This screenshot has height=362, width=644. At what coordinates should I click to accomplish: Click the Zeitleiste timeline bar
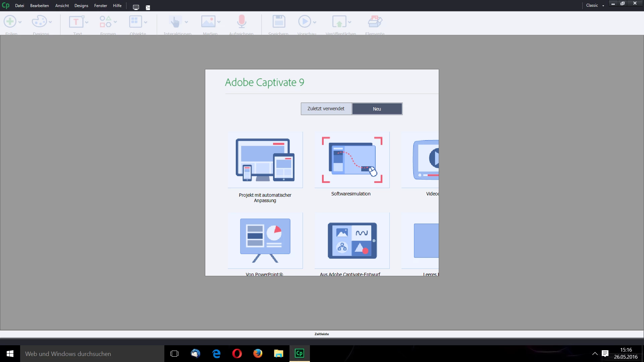tap(322, 334)
